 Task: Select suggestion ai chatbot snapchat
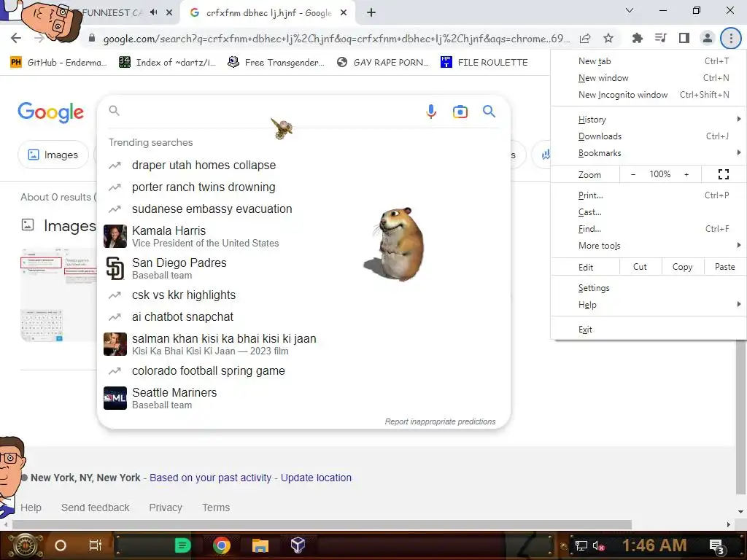click(x=303, y=316)
